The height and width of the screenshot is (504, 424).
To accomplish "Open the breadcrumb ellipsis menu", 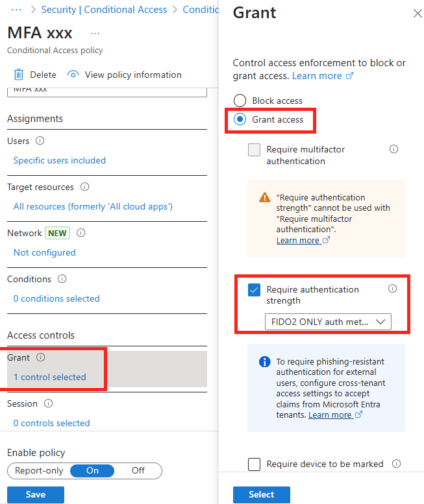I will point(16,10).
